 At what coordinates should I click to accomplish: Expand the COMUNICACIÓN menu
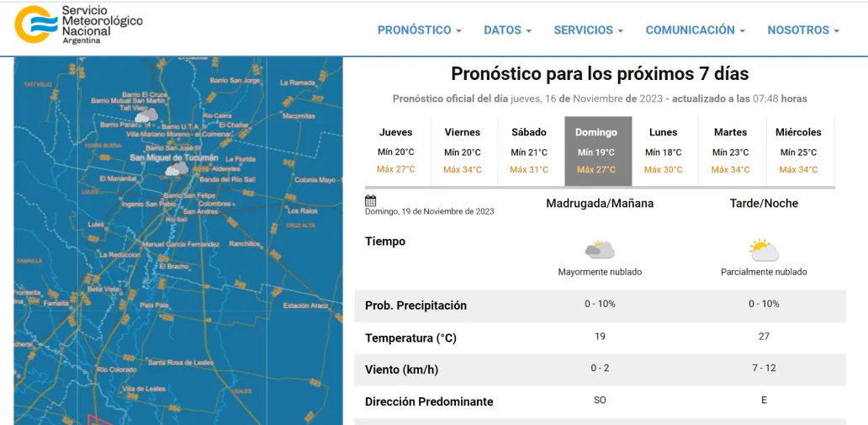tap(696, 30)
